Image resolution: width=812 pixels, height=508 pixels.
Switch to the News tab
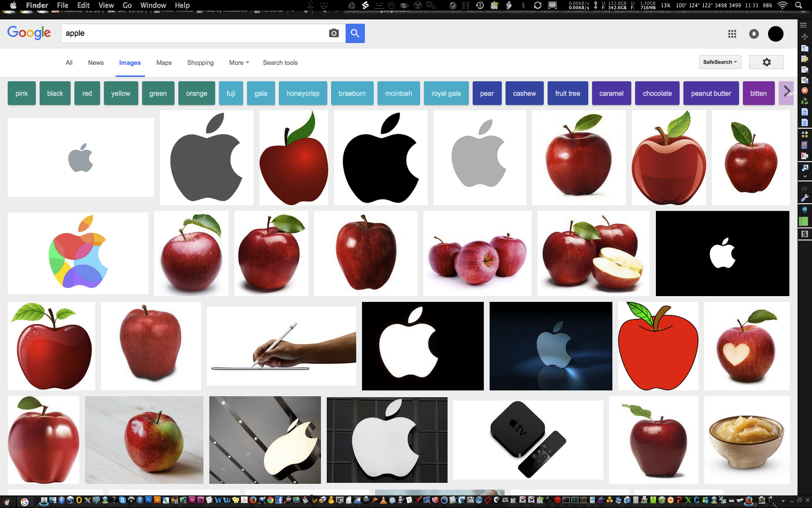tap(96, 63)
